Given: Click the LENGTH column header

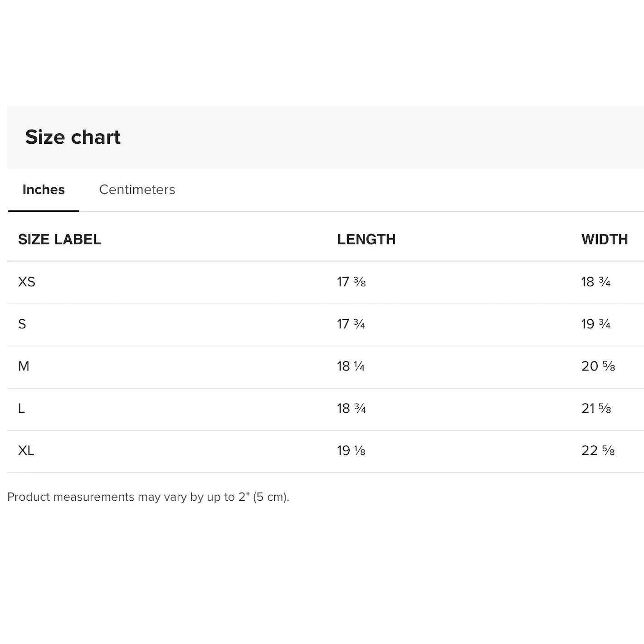Looking at the screenshot, I should pos(366,239).
